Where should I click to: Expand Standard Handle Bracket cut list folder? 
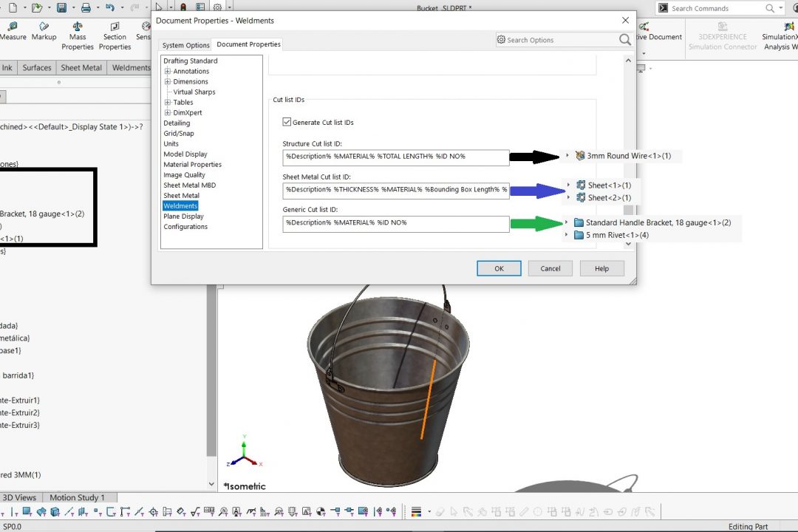[x=567, y=222]
